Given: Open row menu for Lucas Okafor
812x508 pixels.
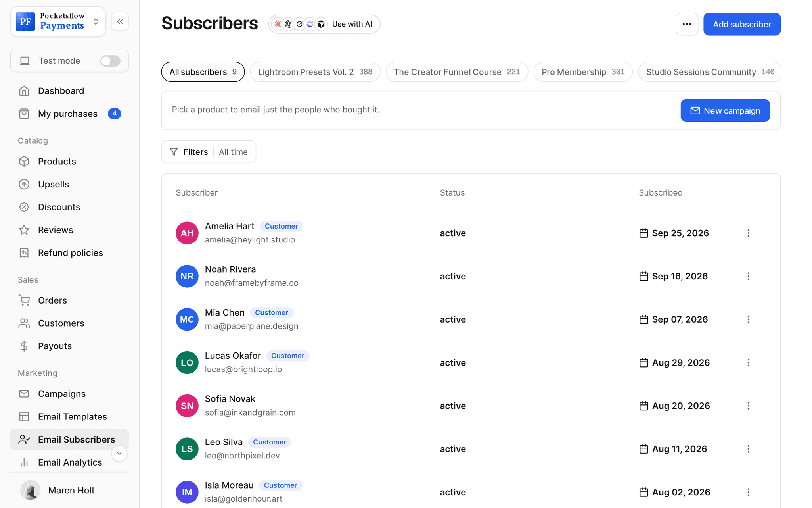Looking at the screenshot, I should click(x=749, y=363).
